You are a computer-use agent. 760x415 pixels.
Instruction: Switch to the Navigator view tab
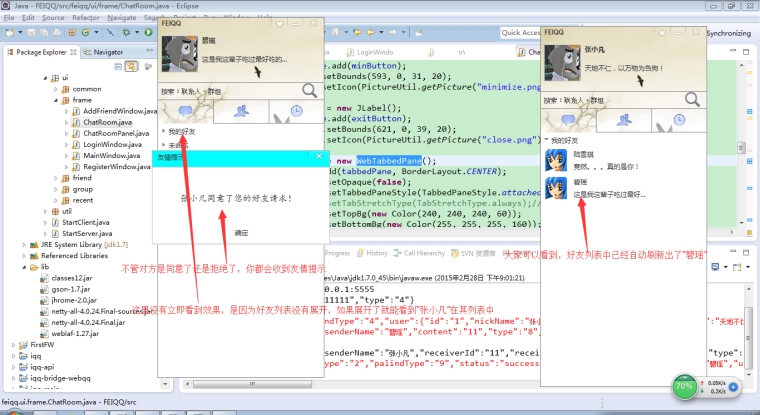tap(103, 52)
